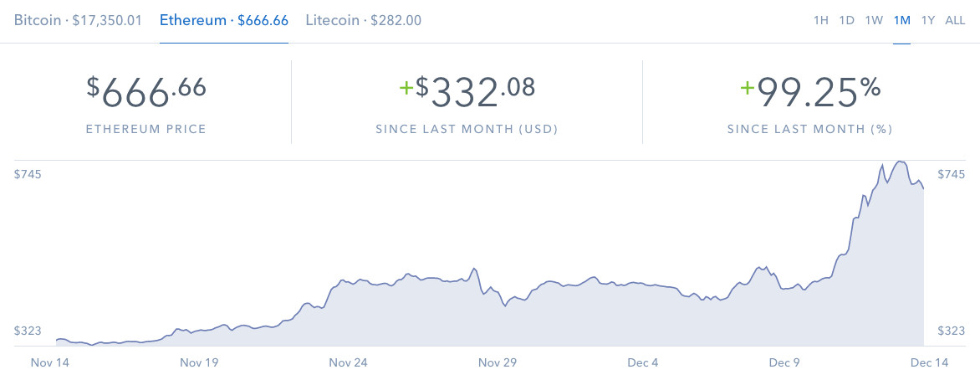Click the right-side $323 axis label

click(x=952, y=331)
